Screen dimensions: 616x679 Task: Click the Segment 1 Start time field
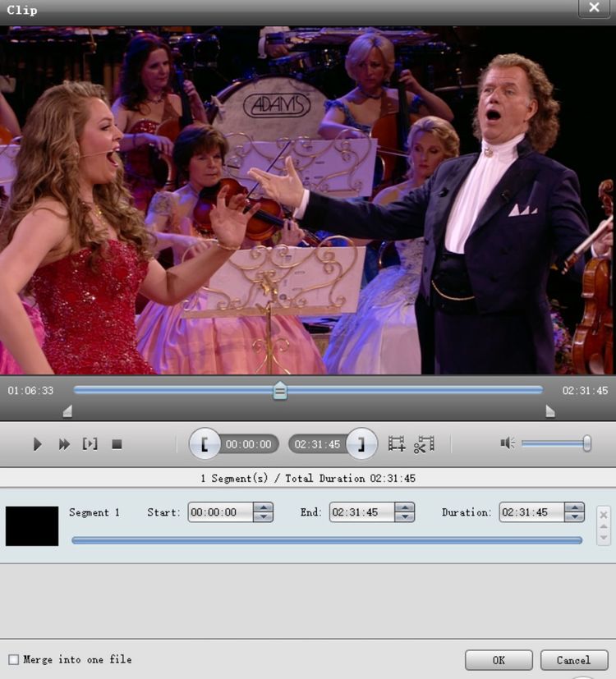[220, 512]
